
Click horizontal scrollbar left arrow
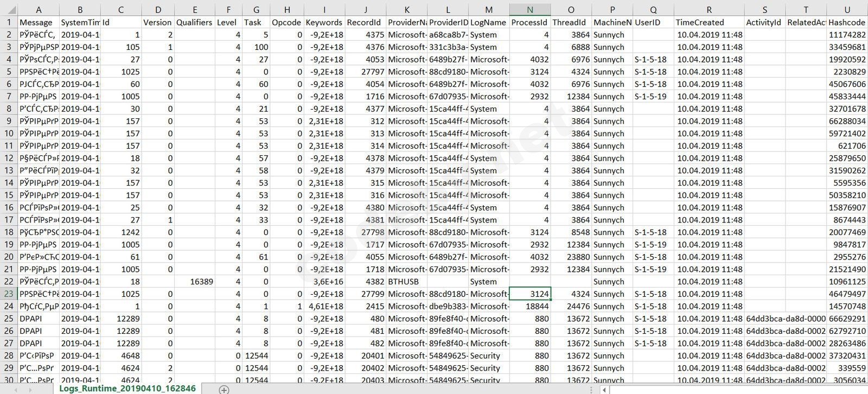(x=605, y=390)
